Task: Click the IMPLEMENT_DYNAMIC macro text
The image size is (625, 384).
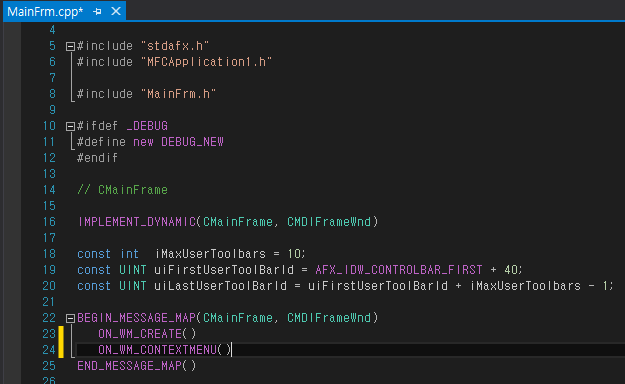Action: pos(137,222)
